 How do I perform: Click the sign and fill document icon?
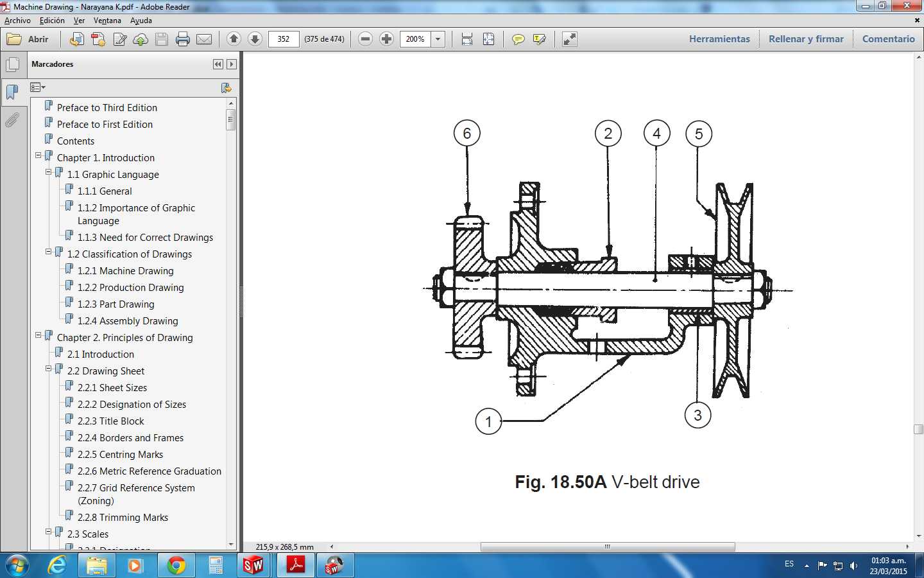click(120, 39)
